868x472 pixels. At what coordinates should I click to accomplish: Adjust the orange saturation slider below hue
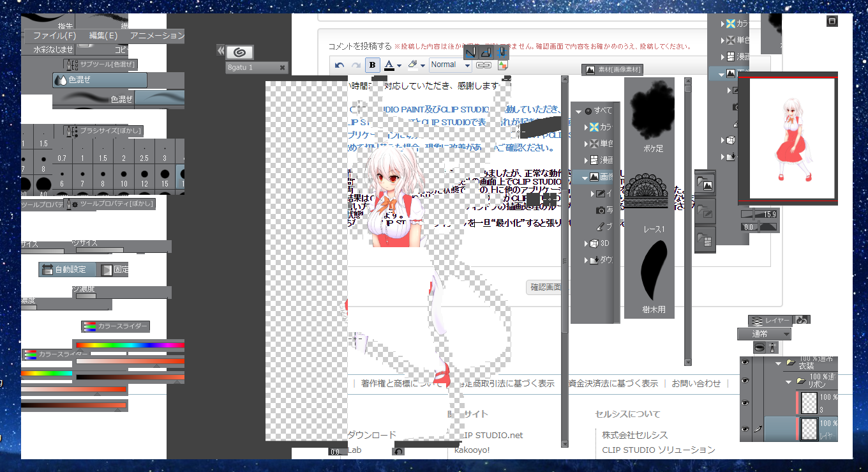(130, 362)
